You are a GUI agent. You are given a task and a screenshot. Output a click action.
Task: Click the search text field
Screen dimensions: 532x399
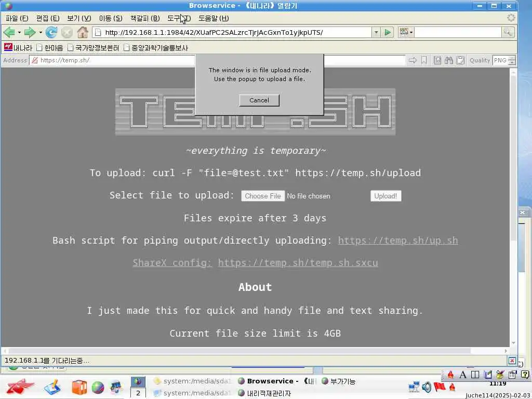click(x=458, y=32)
